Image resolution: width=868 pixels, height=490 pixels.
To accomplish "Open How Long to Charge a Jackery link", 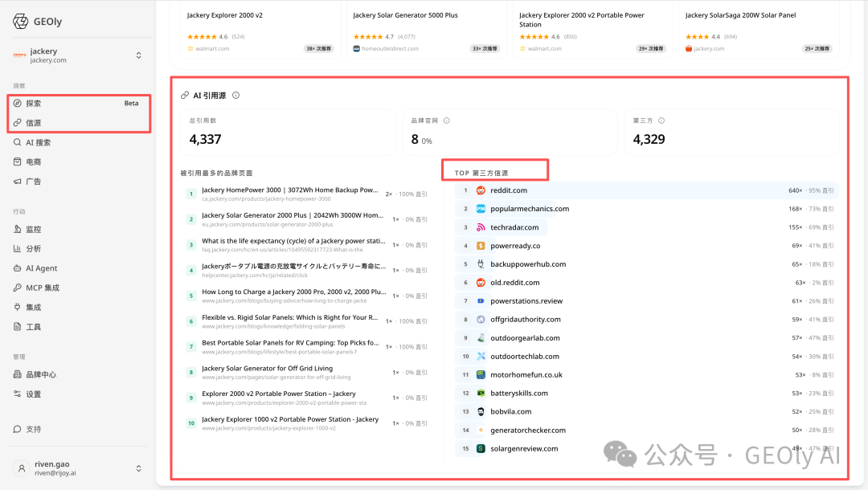I will pyautogui.click(x=294, y=292).
